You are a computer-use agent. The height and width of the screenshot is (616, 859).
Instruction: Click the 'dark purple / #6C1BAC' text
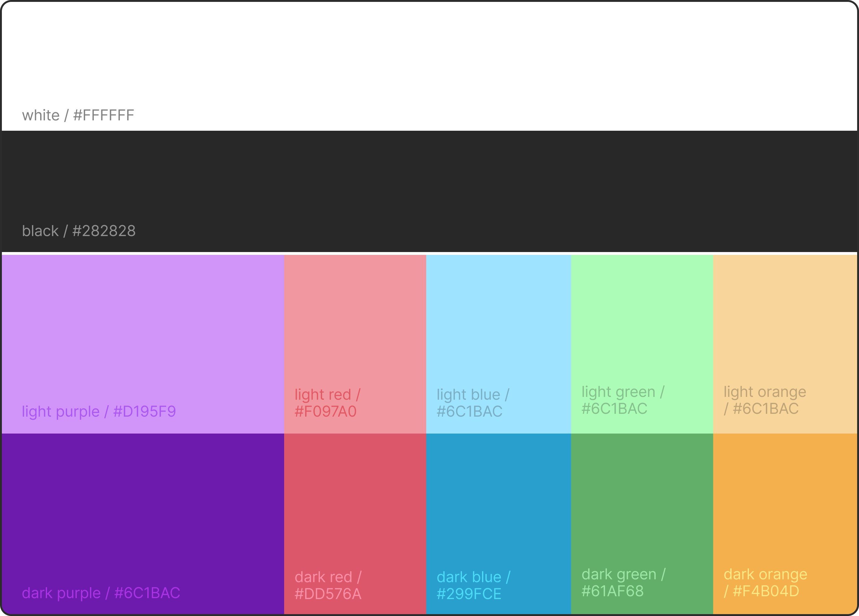tap(101, 593)
